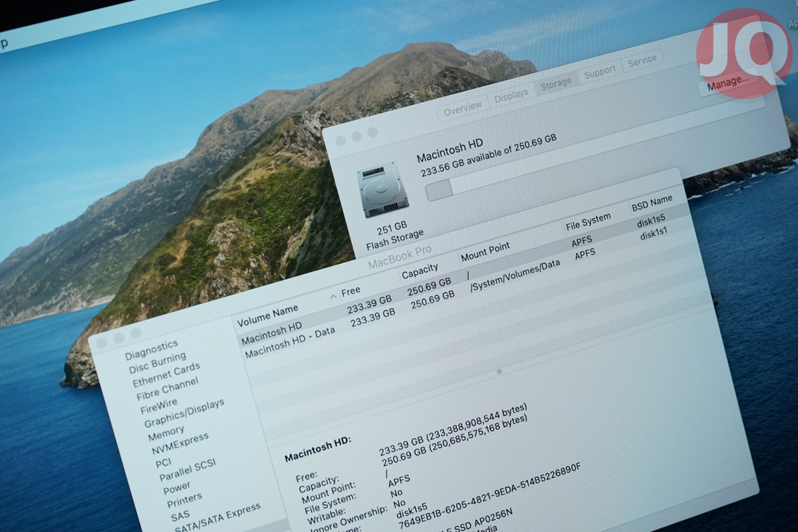798x532 pixels.
Task: Sort the table by the Free column header
Action: coord(351,291)
